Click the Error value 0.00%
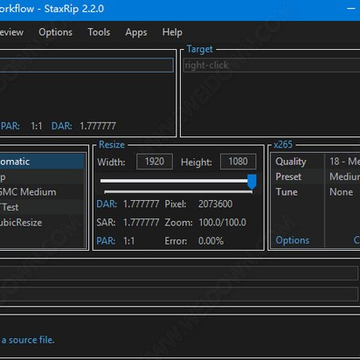The image size is (360, 360). [x=211, y=241]
